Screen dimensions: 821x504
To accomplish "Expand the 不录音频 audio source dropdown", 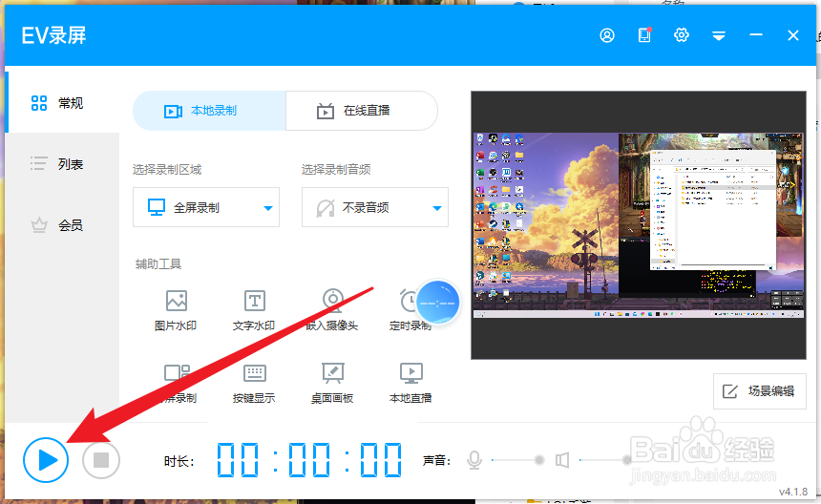I will click(375, 207).
